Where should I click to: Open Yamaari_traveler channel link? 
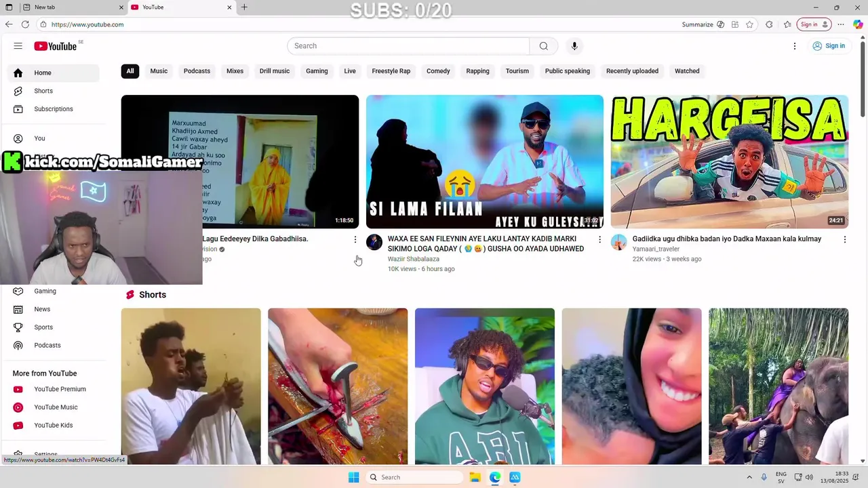(656, 249)
